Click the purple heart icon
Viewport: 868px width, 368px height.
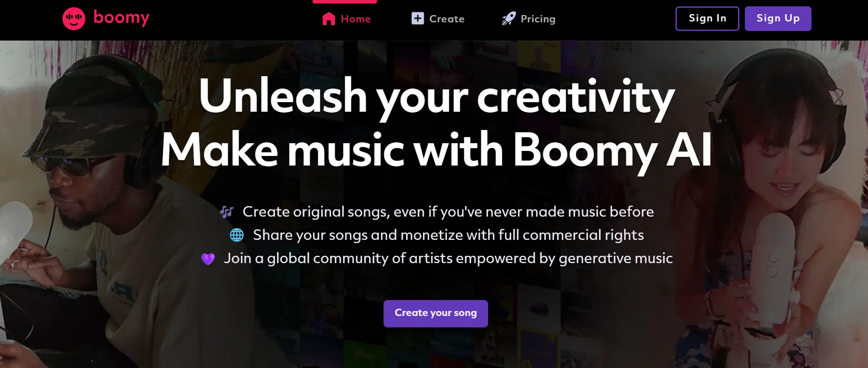tap(208, 259)
